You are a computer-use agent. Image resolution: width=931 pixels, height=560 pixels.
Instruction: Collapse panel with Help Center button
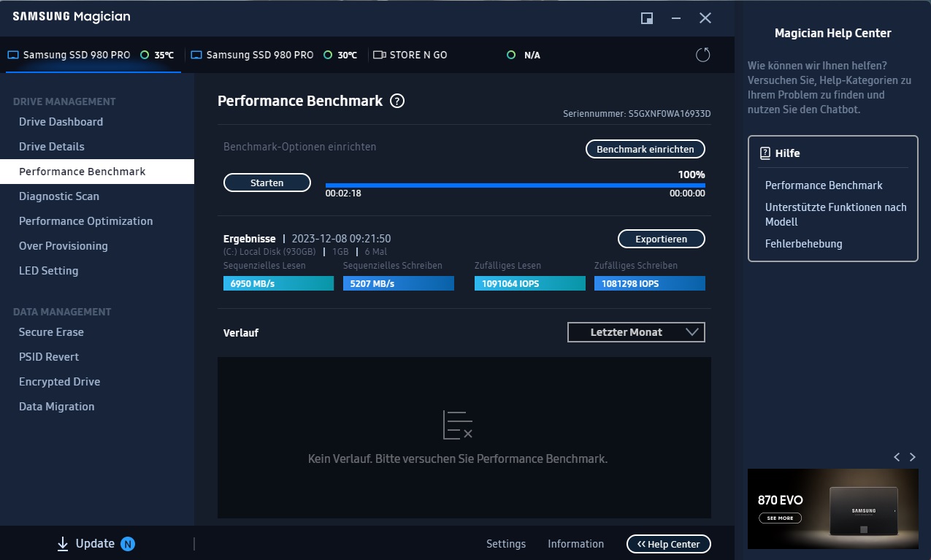click(x=669, y=544)
